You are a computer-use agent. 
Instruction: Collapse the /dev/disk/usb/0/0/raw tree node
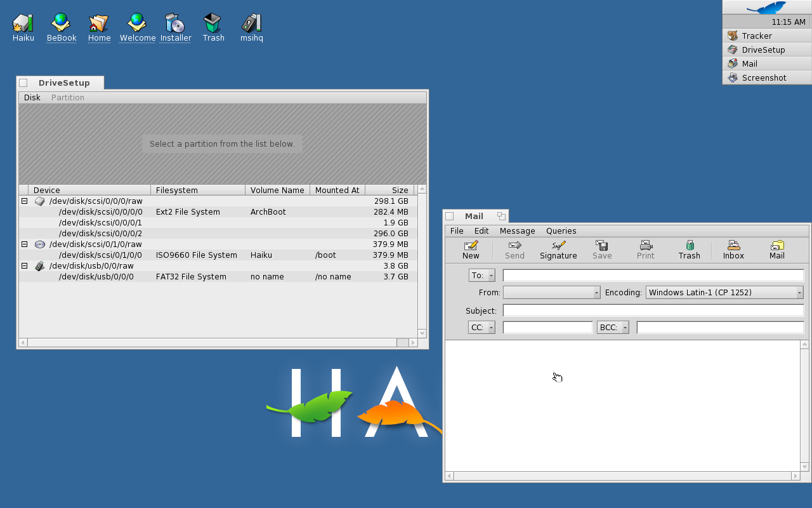click(x=25, y=265)
